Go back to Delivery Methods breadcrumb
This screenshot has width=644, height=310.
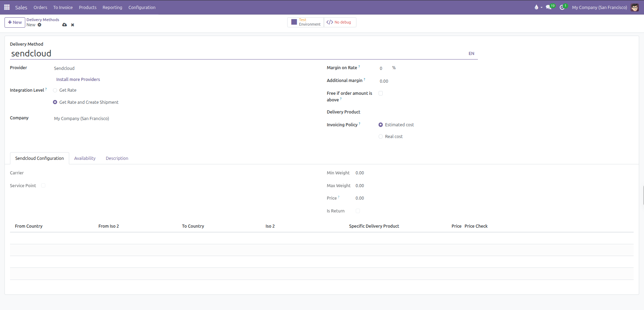coord(43,20)
